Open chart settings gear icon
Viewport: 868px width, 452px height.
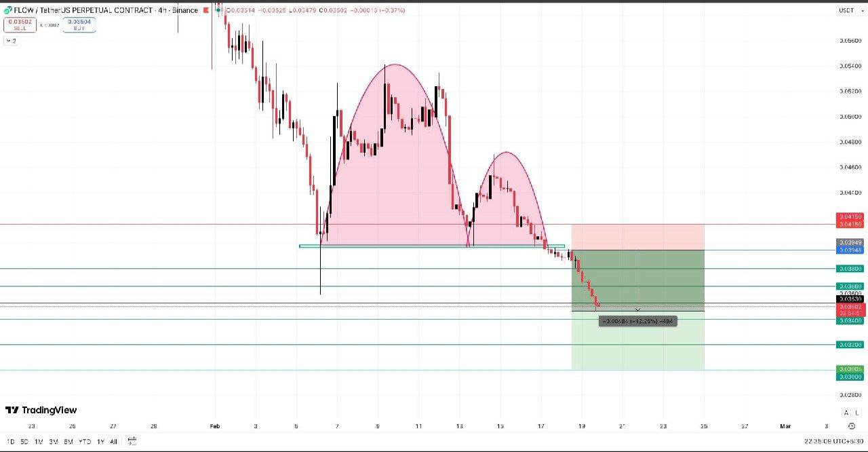(x=851, y=426)
